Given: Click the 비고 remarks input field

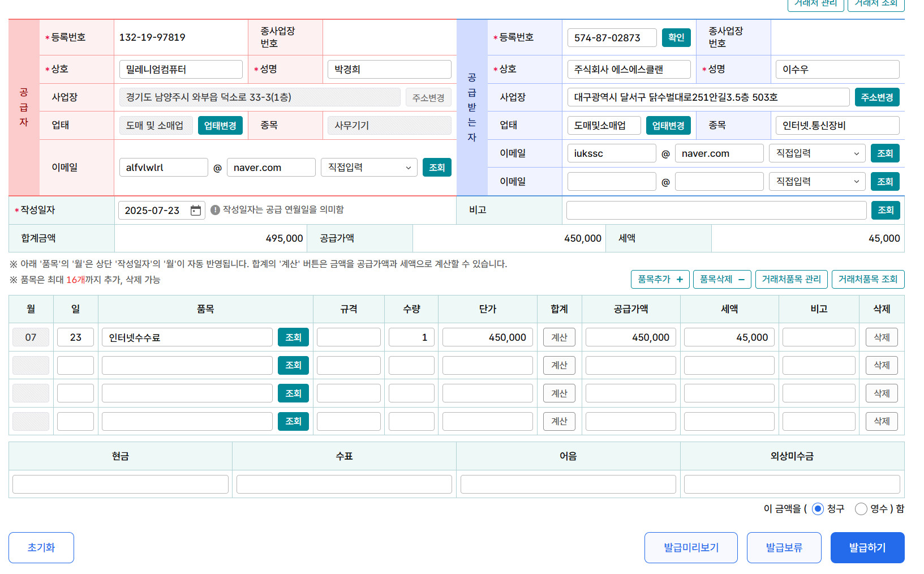Looking at the screenshot, I should [x=716, y=210].
